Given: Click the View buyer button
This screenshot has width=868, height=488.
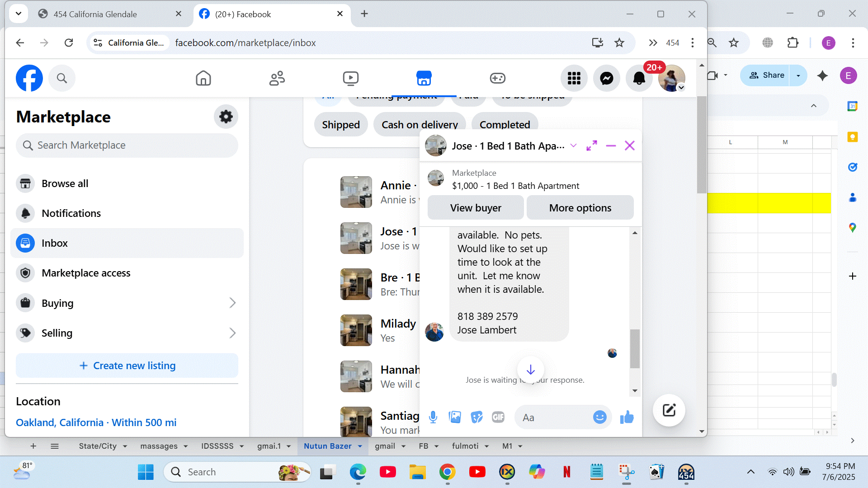Looking at the screenshot, I should [476, 208].
